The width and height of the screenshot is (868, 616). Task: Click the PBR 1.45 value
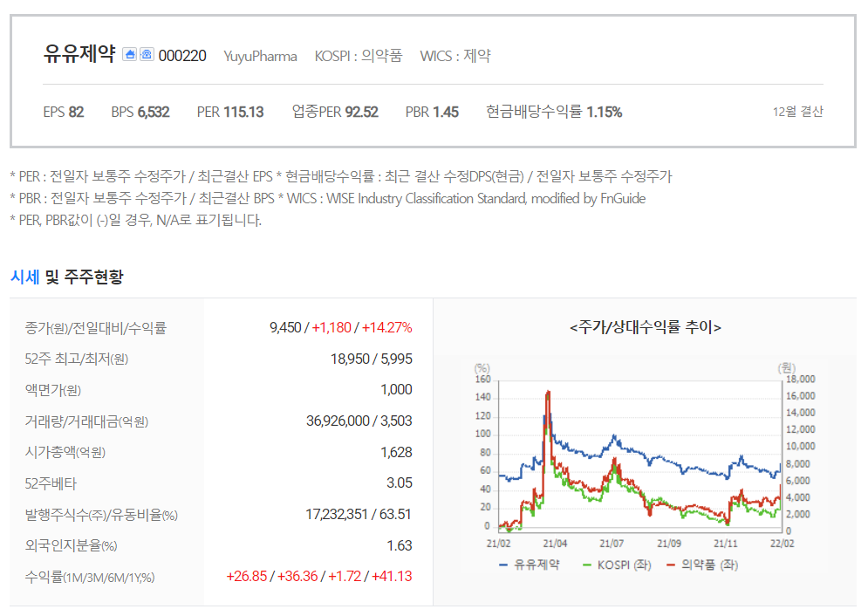coord(432,112)
